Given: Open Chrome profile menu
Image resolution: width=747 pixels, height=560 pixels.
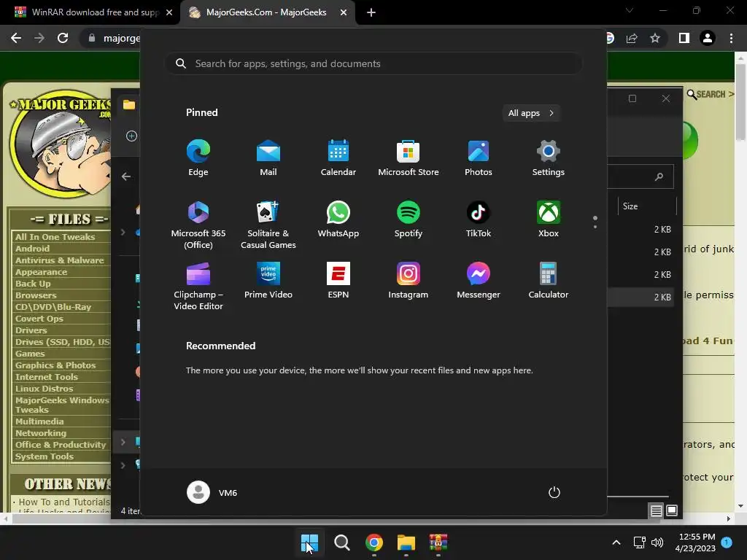Looking at the screenshot, I should pos(708,38).
